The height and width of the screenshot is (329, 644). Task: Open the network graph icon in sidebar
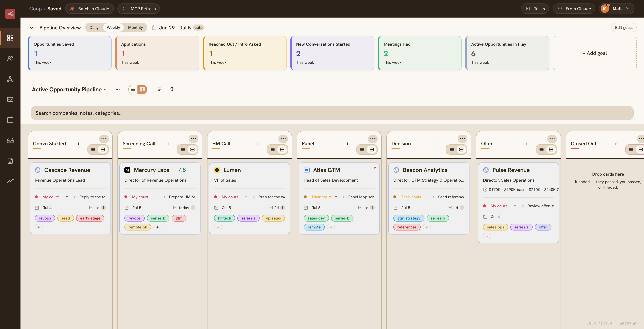click(10, 79)
